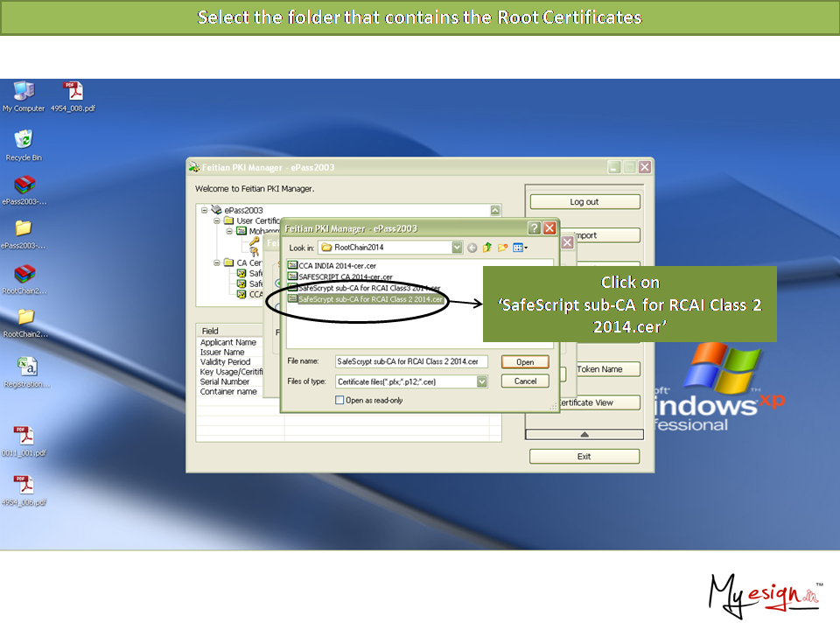Collapse the User Certificate tree node
The image size is (840, 630).
coord(217,220)
